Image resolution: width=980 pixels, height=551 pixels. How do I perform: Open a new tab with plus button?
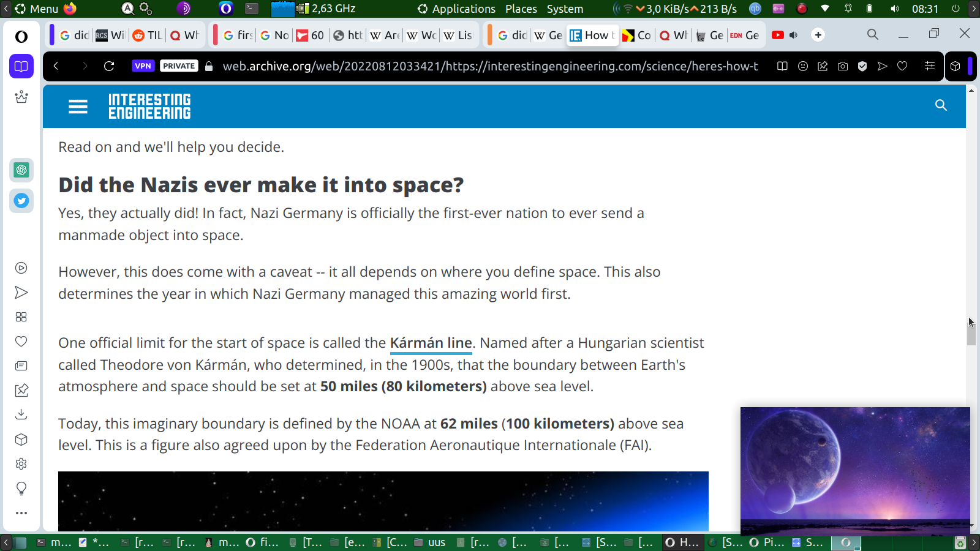coord(818,35)
